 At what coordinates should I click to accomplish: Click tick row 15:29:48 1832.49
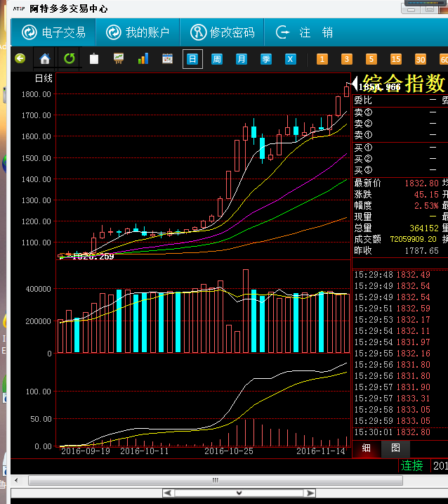392,275
